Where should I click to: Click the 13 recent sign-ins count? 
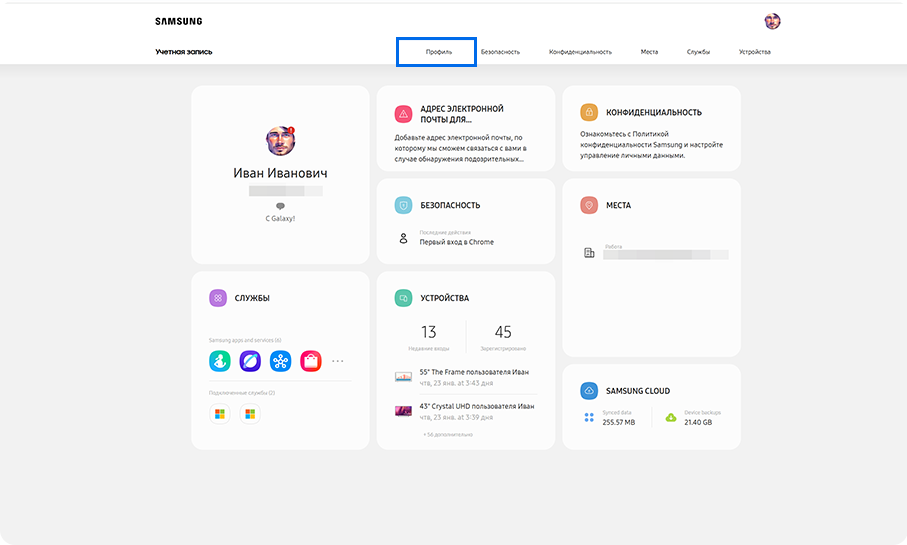(429, 332)
